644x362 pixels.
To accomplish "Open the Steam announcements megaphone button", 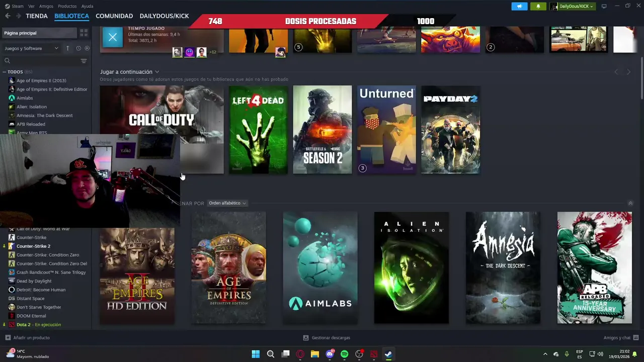I will 519,6.
